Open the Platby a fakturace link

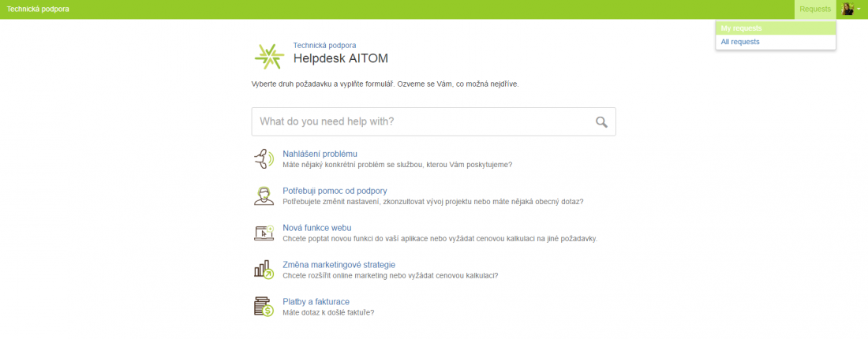click(x=316, y=302)
